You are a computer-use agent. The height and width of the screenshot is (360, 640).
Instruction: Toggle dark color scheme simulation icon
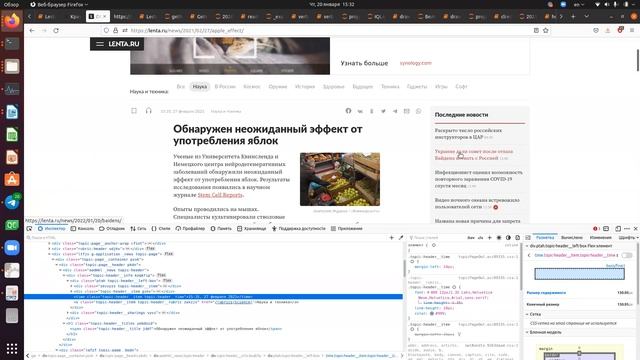[508, 238]
